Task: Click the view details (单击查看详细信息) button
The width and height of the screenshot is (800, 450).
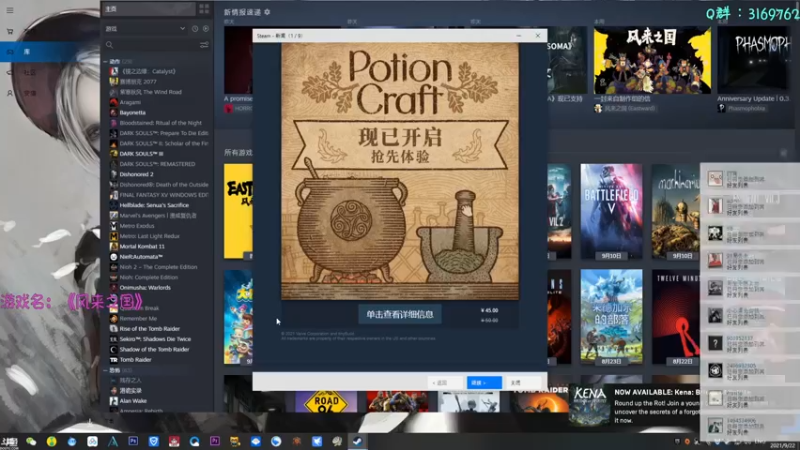Action: (399, 314)
